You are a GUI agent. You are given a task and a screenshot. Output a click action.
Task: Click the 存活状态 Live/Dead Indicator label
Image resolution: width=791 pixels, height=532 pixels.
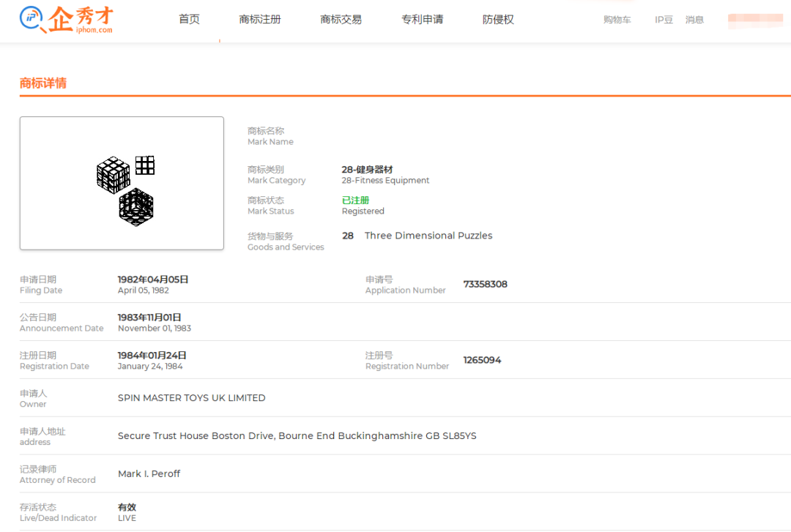click(x=58, y=512)
